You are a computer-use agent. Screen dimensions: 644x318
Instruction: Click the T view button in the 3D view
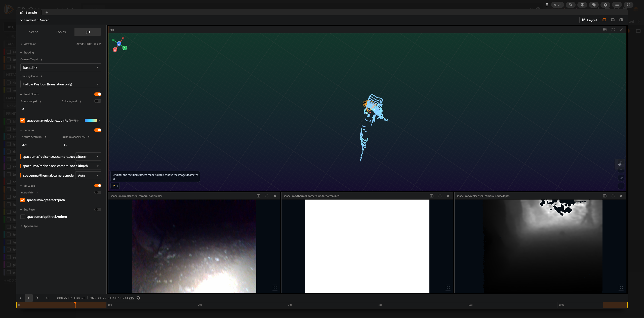(621, 170)
